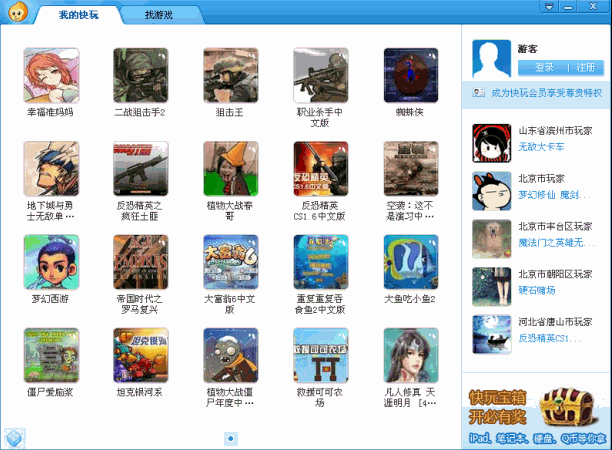
Task: Open the 大鱼吃小鱼2 game icon
Action: click(411, 262)
